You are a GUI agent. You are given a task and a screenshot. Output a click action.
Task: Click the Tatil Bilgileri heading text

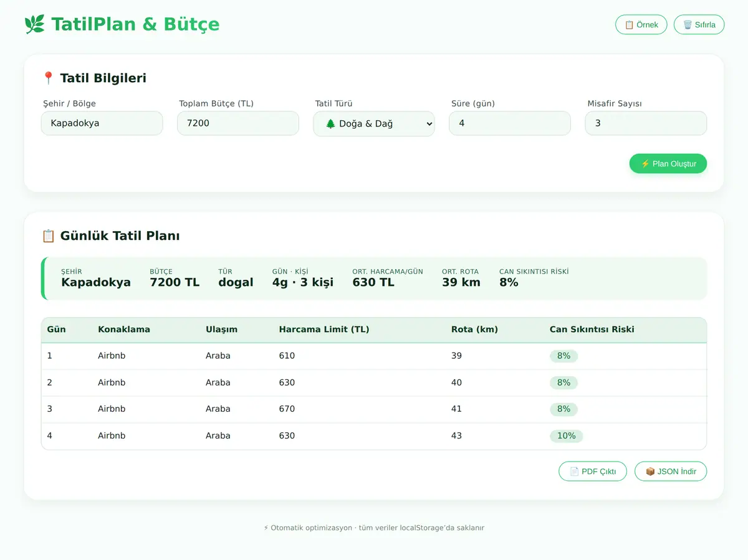pos(103,78)
